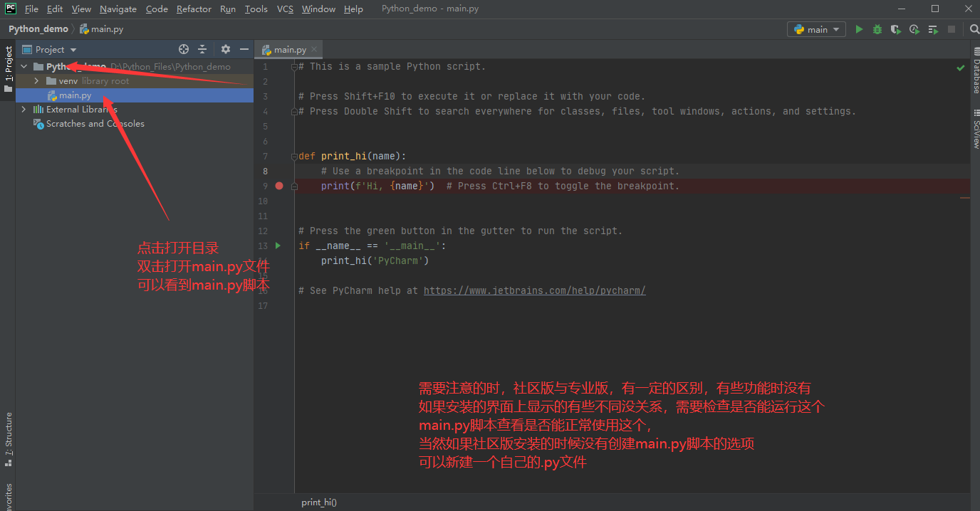
Task: Open the Code menu
Action: tap(157, 9)
